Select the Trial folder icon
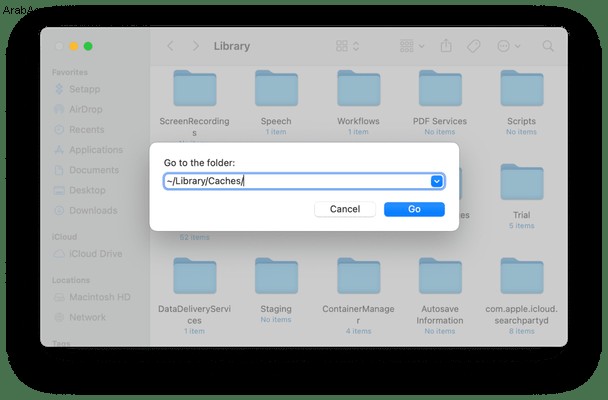This screenshot has width=608, height=400. coord(522,182)
